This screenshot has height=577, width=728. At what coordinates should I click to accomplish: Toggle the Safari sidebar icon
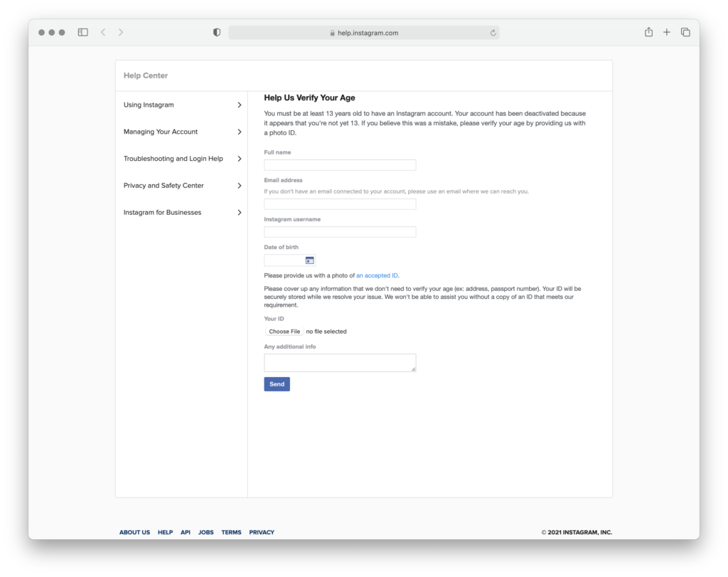coord(82,32)
